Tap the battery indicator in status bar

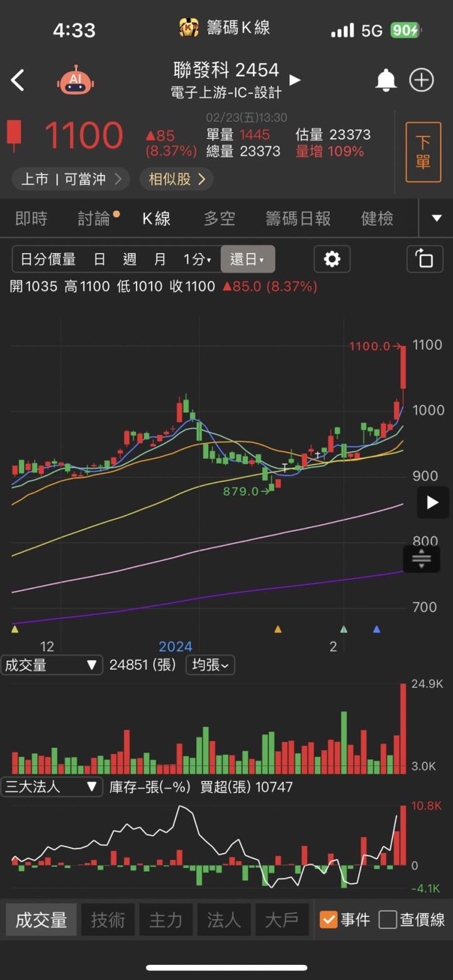click(406, 30)
